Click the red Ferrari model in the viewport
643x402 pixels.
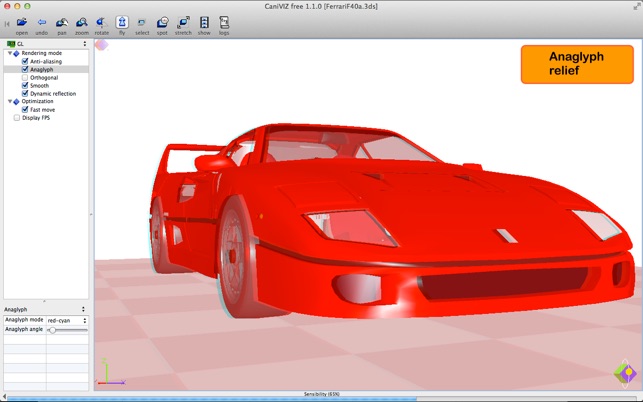tap(392, 222)
